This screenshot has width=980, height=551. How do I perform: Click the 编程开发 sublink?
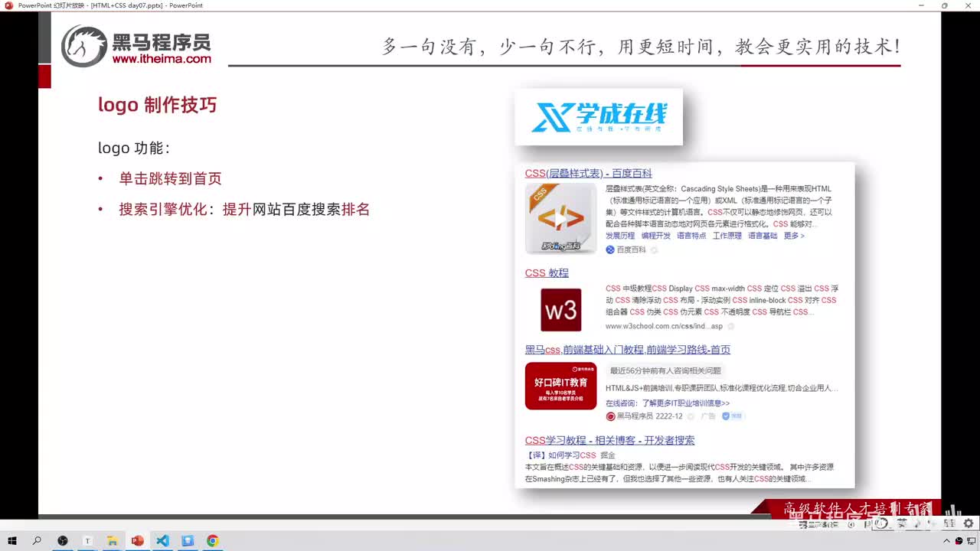point(656,236)
